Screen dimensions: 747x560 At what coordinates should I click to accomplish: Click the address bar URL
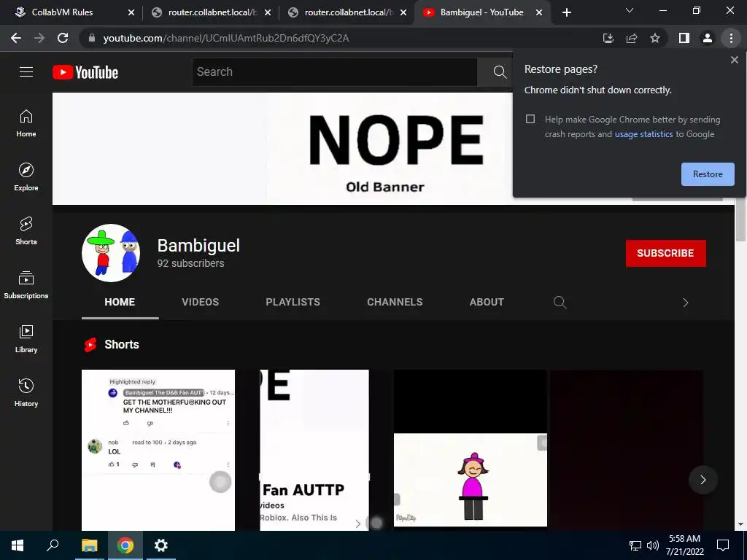tap(226, 38)
